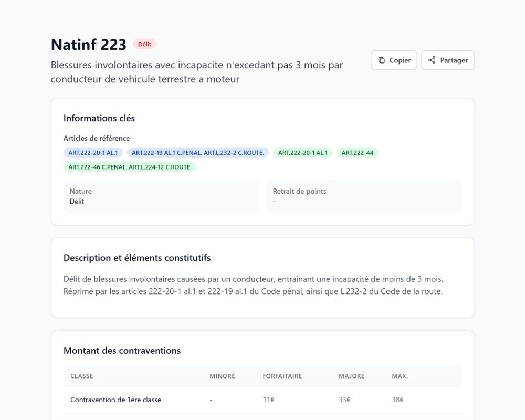Click the copy icon beside Copier

click(382, 60)
